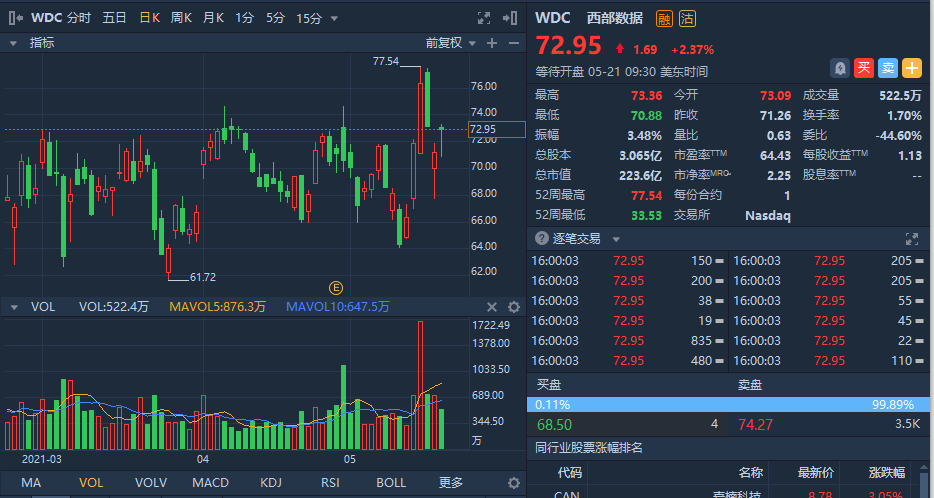Viewport: 934px width, 498px height.
Task: Select the KDJ indicator tab
Action: pos(271,483)
